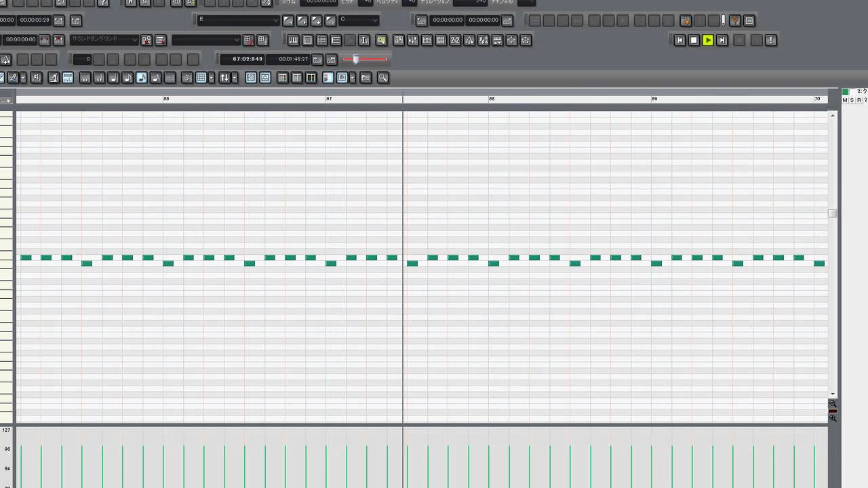Click the 2:2 time signature icon
The image size is (868, 488).
click(455, 40)
